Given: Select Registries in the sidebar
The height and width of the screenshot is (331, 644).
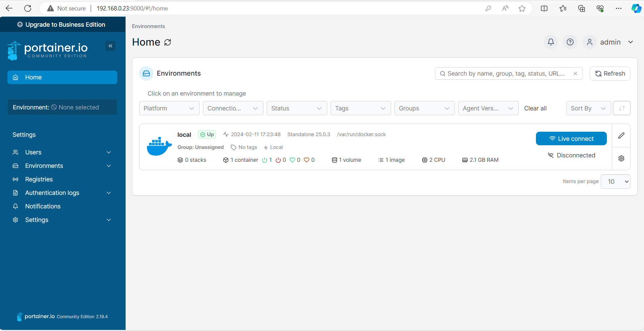Looking at the screenshot, I should 38,179.
